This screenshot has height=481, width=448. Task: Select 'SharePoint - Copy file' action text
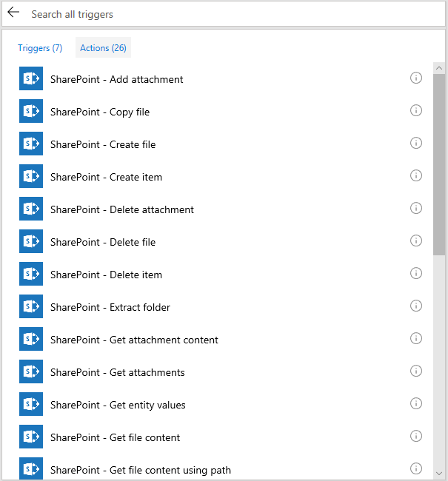100,112
